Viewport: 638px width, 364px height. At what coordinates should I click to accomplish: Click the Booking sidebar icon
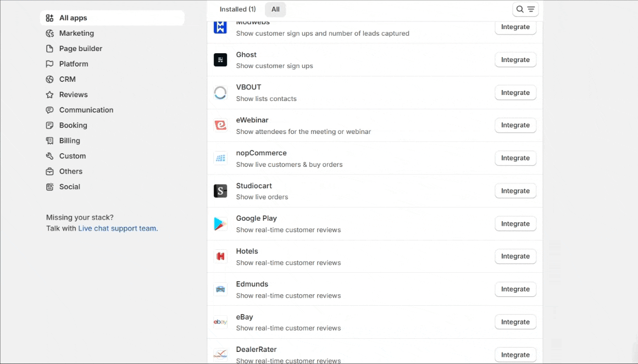tap(49, 125)
